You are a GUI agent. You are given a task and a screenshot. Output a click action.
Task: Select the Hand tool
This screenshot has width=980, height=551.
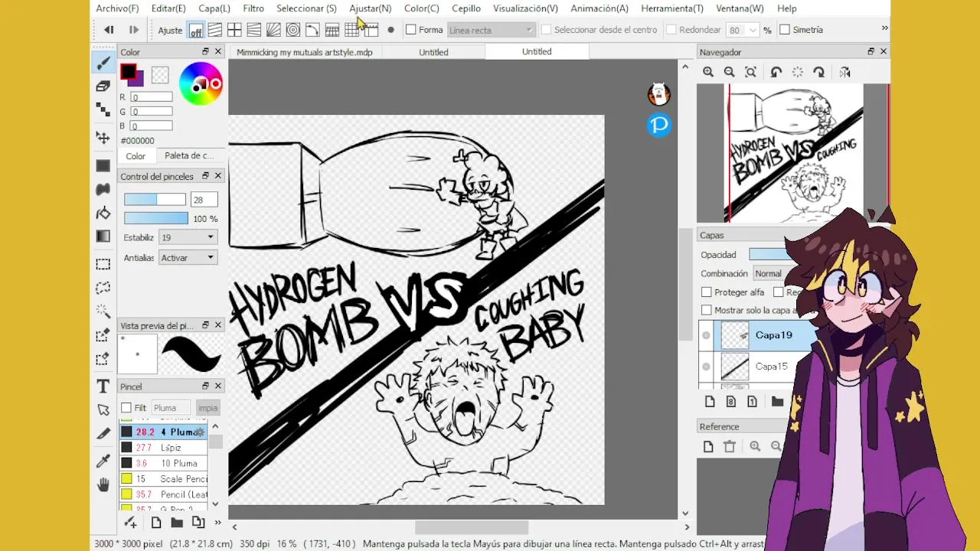(x=103, y=484)
